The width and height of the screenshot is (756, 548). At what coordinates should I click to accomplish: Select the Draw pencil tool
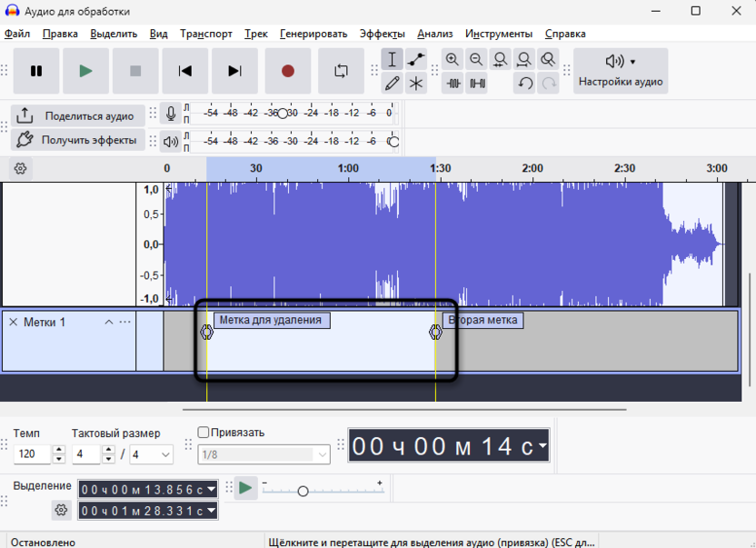pyautogui.click(x=393, y=84)
